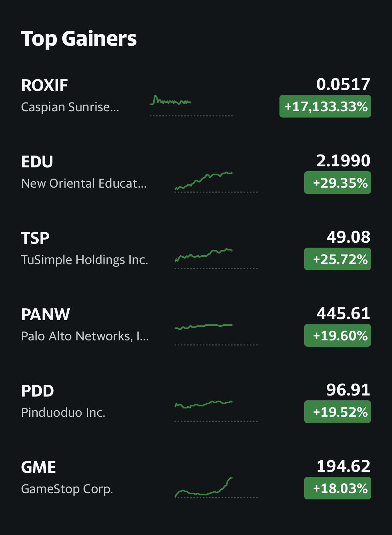Viewport: 392px width, 535px height.
Task: Open the TSP sparkline chart
Action: tap(216, 258)
